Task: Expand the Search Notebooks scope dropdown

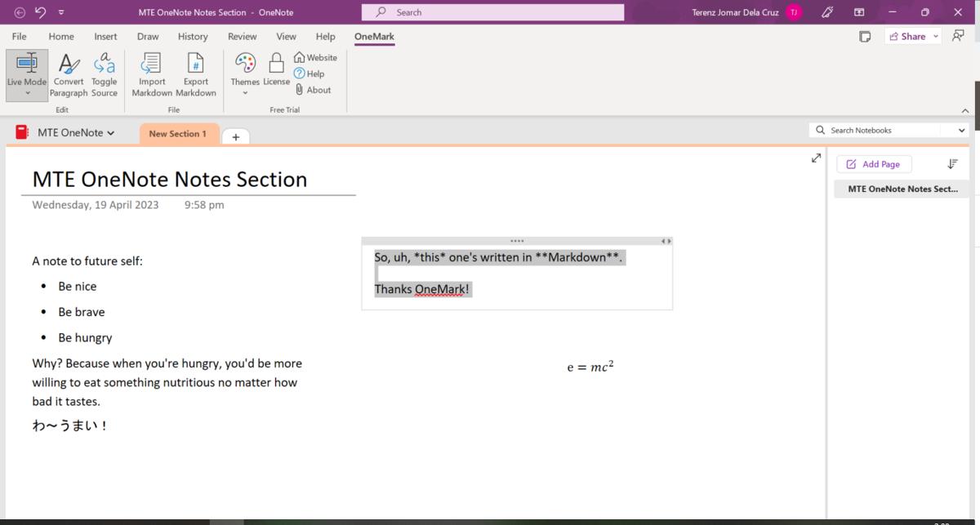Action: coord(961,129)
